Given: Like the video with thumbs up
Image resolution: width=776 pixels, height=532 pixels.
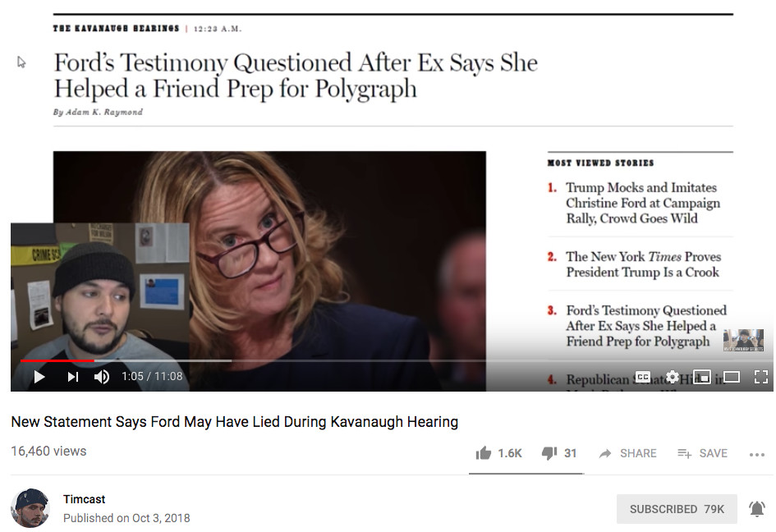Looking at the screenshot, I should click(484, 453).
